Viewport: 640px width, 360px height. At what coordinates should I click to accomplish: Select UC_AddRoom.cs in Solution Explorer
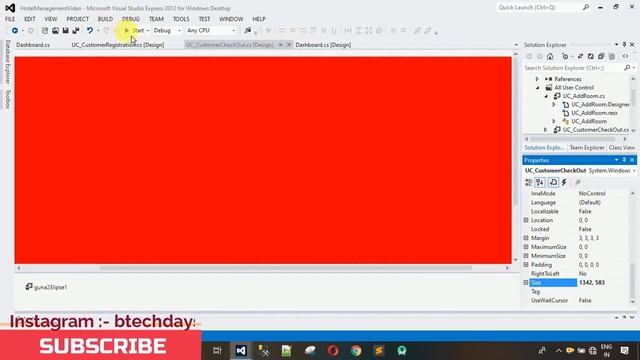click(584, 96)
